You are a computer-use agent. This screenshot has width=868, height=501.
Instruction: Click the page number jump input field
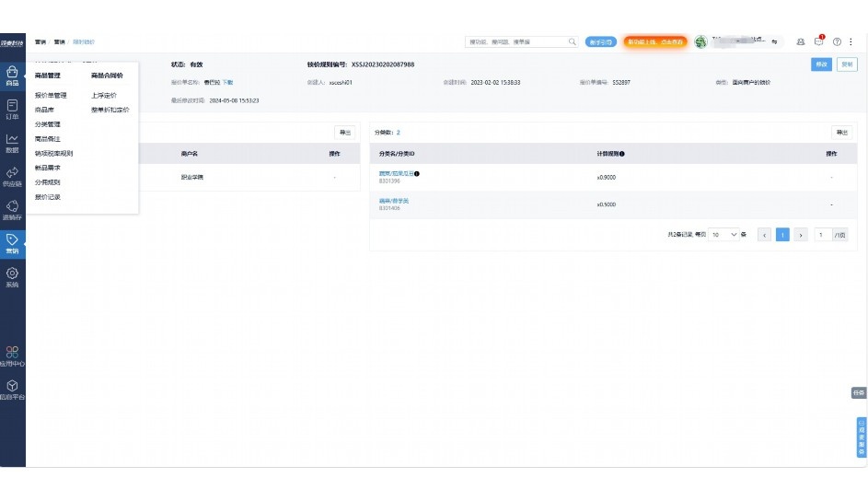[821, 235]
